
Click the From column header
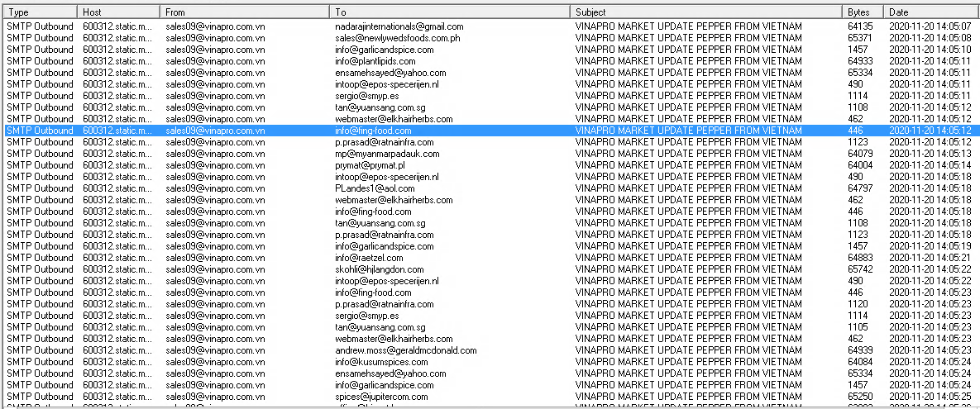(x=245, y=12)
